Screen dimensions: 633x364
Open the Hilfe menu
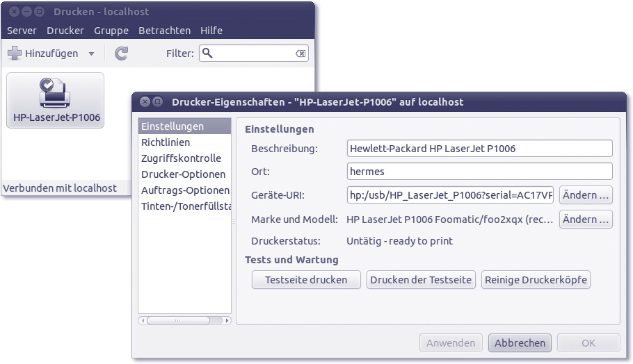(x=211, y=31)
